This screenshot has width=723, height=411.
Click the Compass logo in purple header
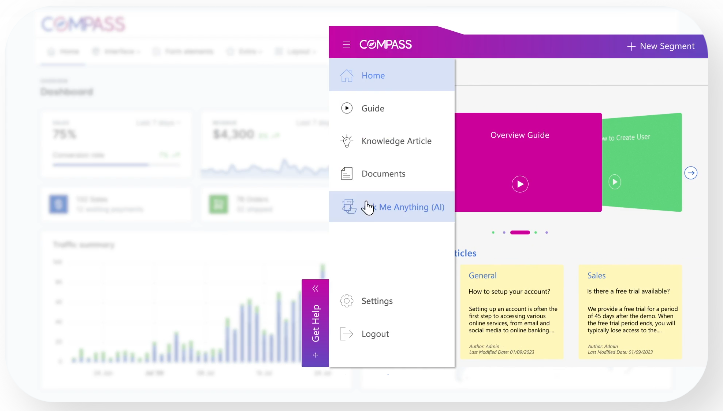tap(385, 45)
